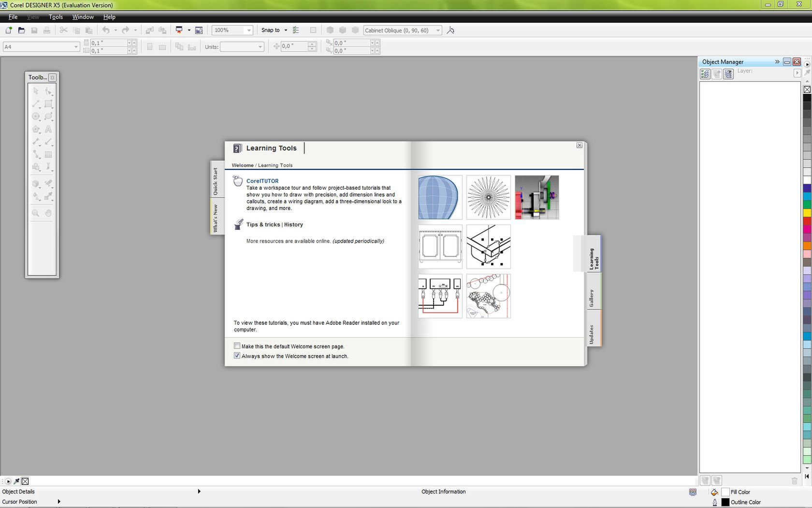
Task: Click the Outline Color black swatch
Action: click(x=725, y=502)
